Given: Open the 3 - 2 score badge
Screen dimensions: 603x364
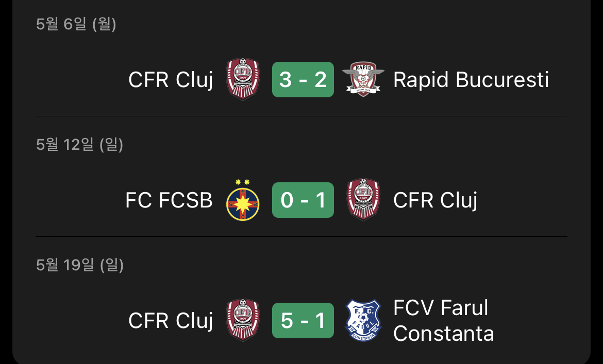Looking at the screenshot, I should tap(303, 79).
